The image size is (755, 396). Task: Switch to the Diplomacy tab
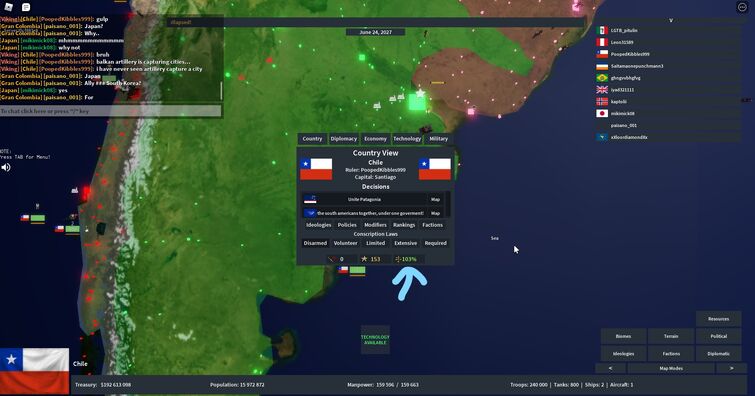[x=344, y=139]
